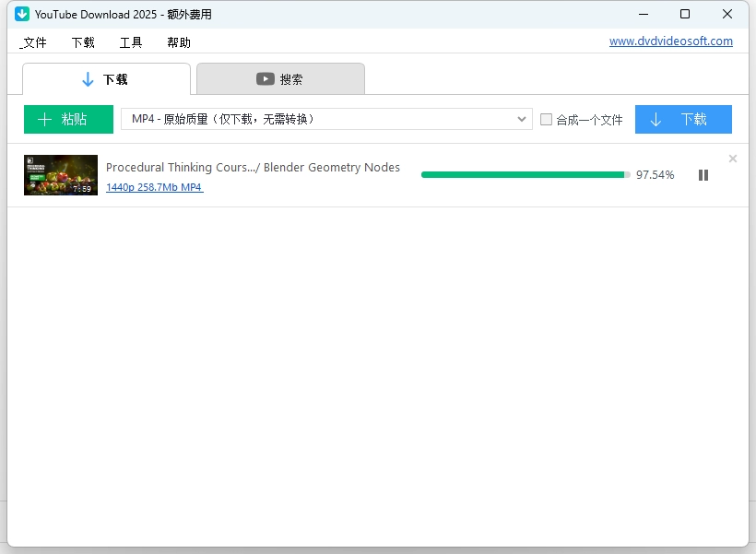
Task: Pause the Procedural Thinking video download
Action: [x=703, y=175]
